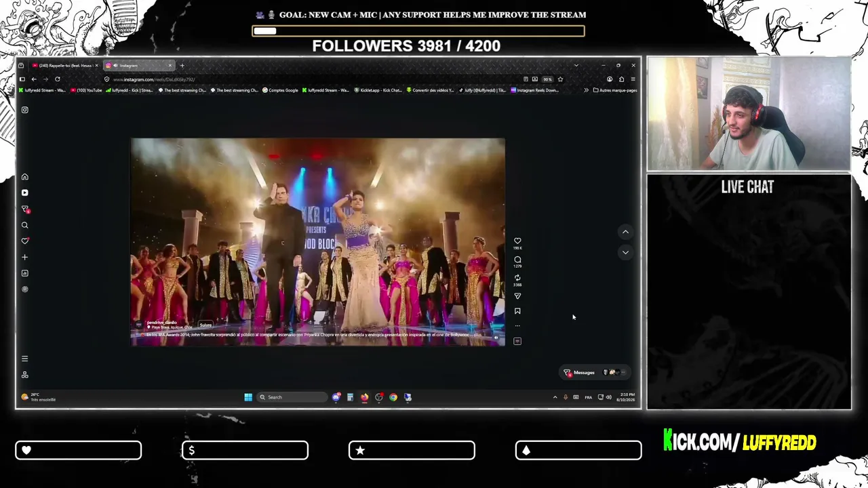Screen dimensions: 868x488
Task: Expand the reel caption with plus
Action: coord(477,335)
